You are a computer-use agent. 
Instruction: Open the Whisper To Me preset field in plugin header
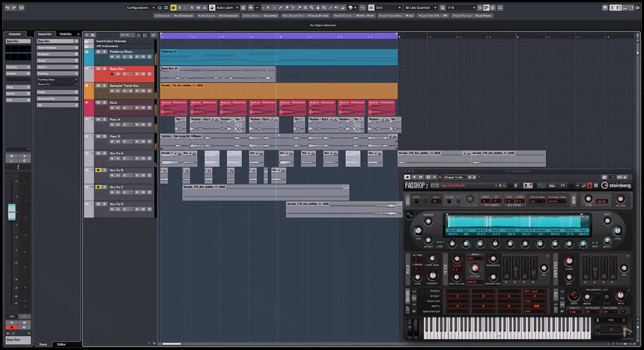tap(455, 177)
